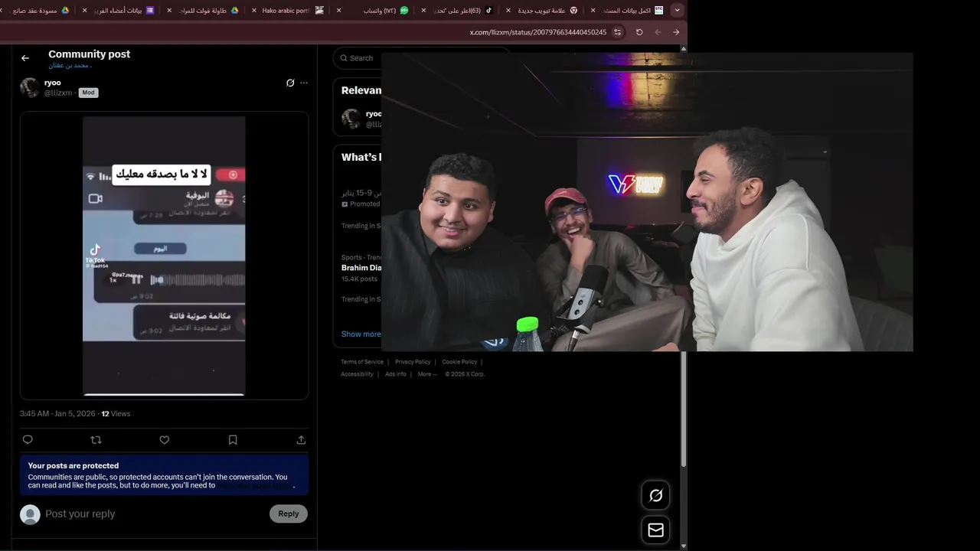
Task: Open Grok icon beside post's more options
Action: point(290,83)
